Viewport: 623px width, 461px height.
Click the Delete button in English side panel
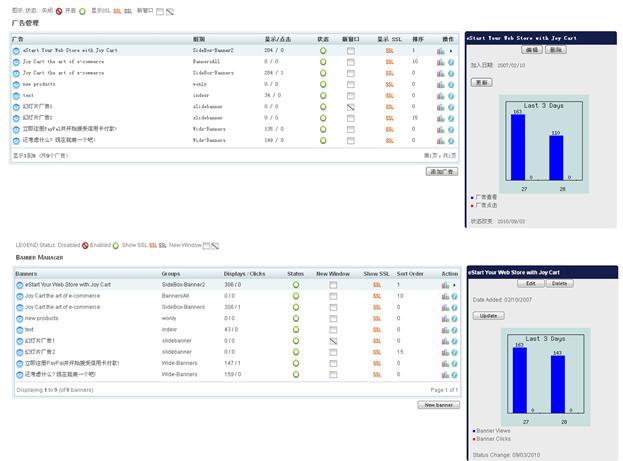point(559,284)
